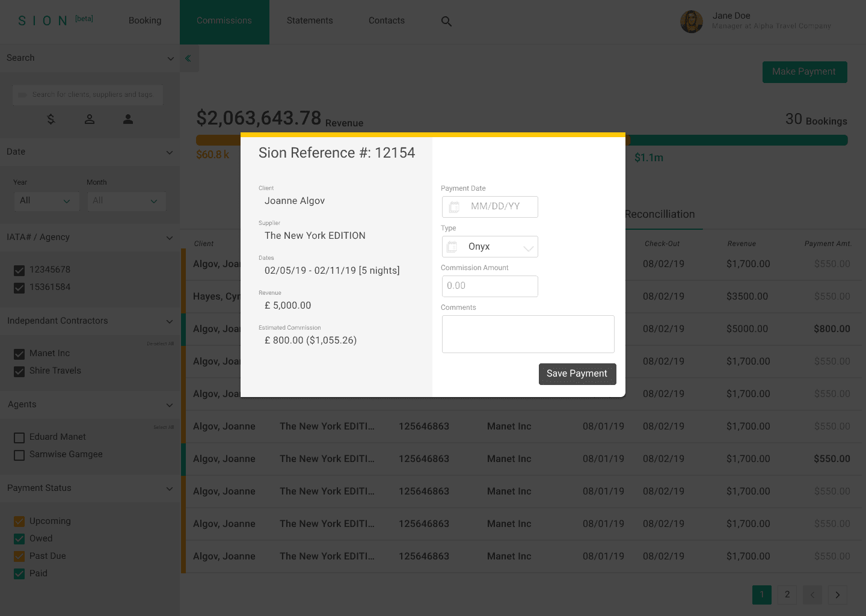This screenshot has width=866, height=616.
Task: Focus the clients, suppliers and tags search box
Action: (88, 95)
